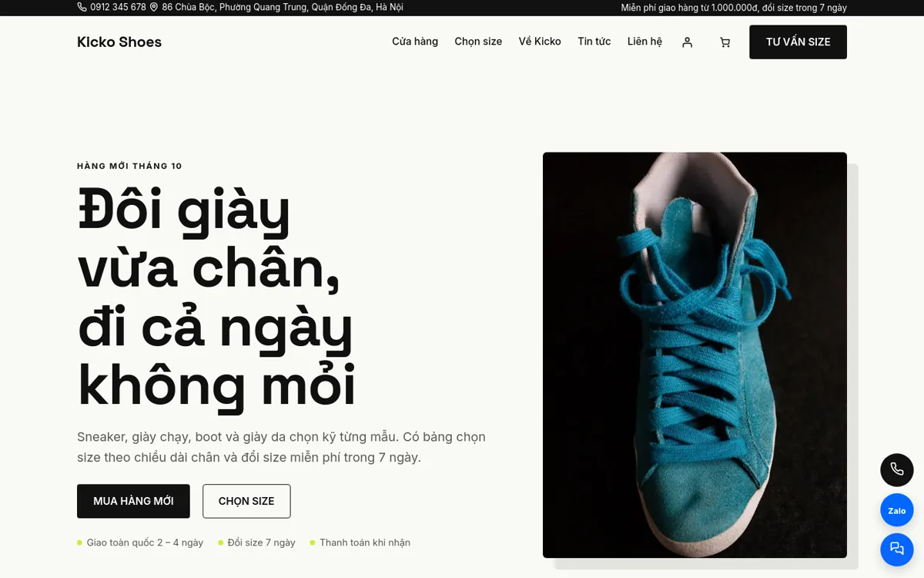Call the phone number 0912 345 678
The width and height of the screenshot is (924, 578).
pos(118,7)
